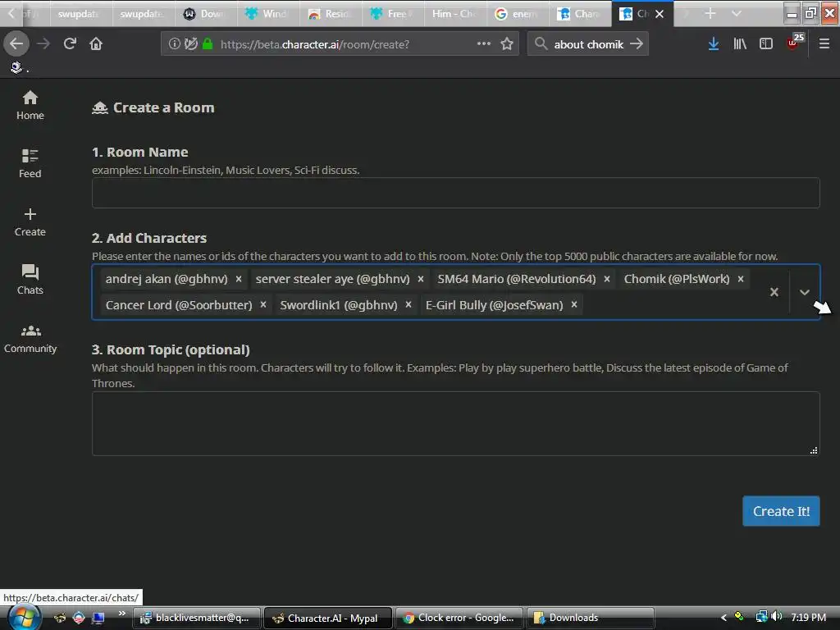Click the green padlock security icon
Image resolution: width=840 pixels, height=630 pixels.
[x=208, y=43]
